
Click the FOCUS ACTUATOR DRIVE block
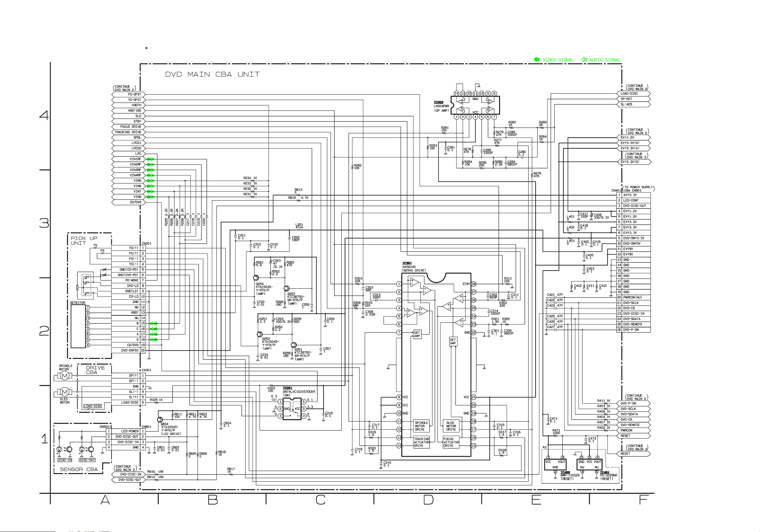(x=451, y=442)
